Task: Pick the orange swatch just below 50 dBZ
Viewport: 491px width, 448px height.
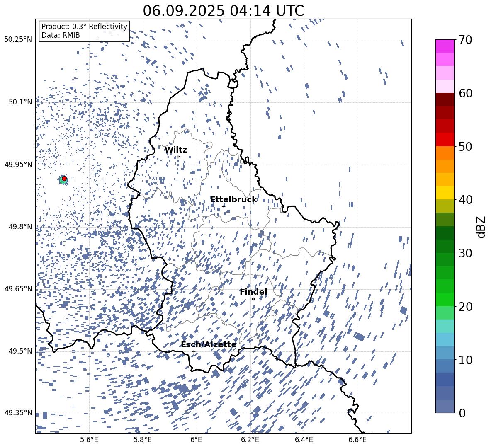Action: pos(445,153)
